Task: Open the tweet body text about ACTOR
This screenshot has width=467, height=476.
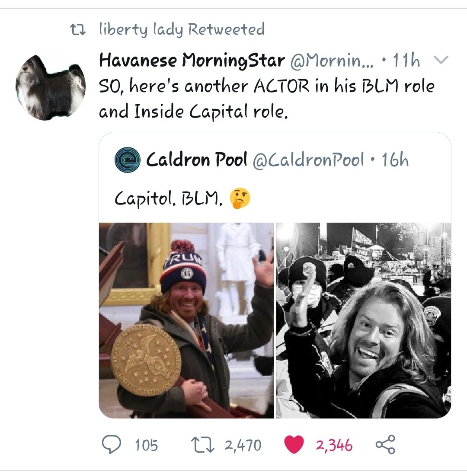Action: [x=267, y=99]
